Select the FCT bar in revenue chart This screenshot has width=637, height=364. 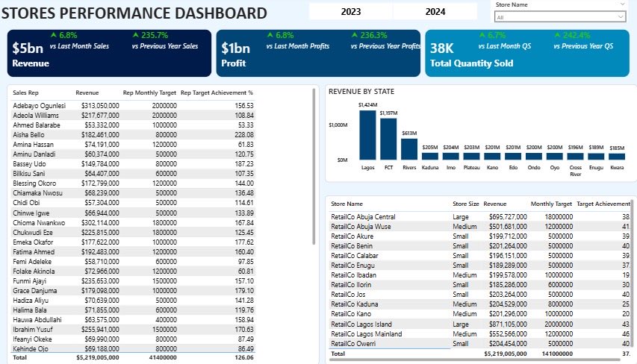pos(388,139)
